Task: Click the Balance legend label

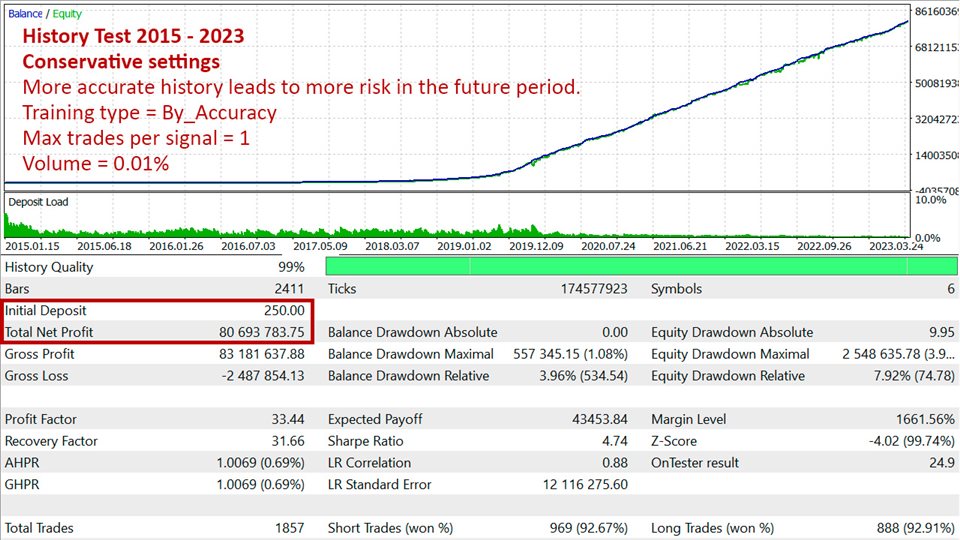Action: pos(25,13)
